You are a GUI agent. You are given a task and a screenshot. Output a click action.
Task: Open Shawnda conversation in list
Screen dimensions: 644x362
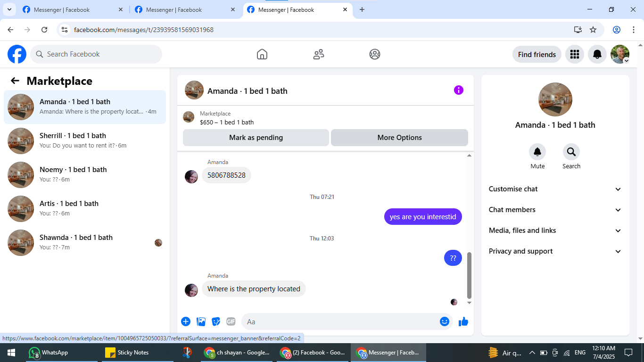point(85,243)
